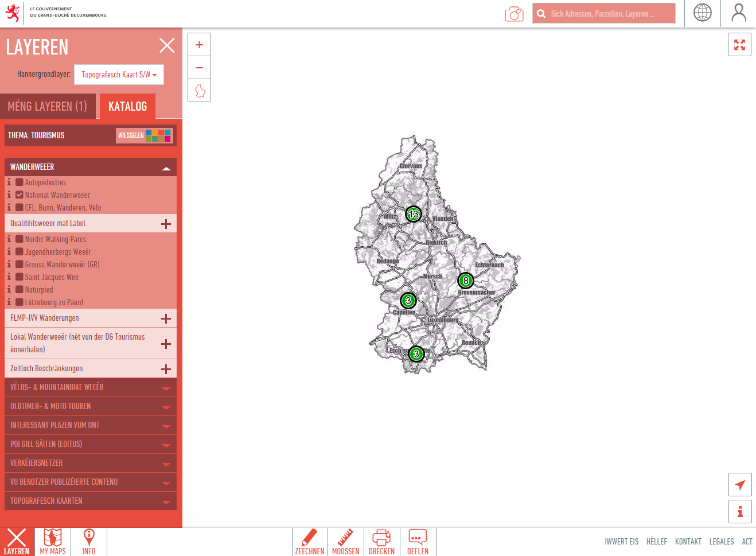Enable the Autopédestres layer checkbox
Viewport: 756px width, 556px height.
(20, 182)
